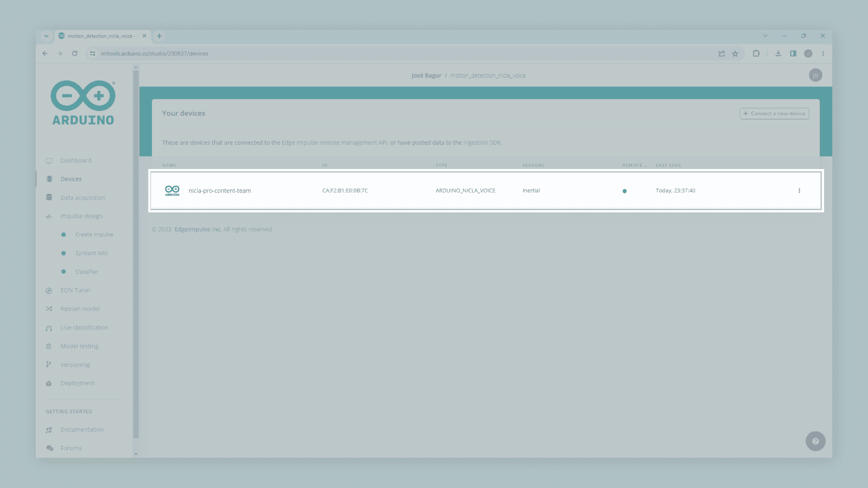
Task: Open Live classification from sidebar icon
Action: pyautogui.click(x=49, y=328)
